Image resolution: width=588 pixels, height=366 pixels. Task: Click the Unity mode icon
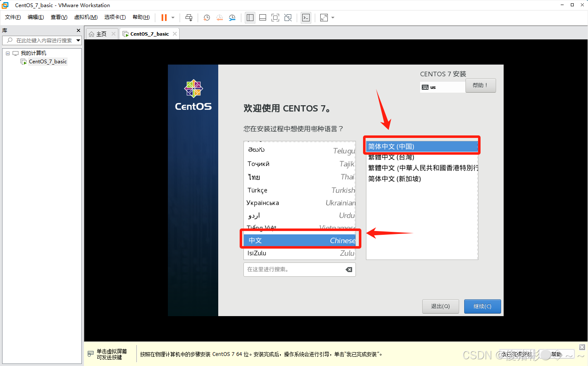tap(288, 18)
